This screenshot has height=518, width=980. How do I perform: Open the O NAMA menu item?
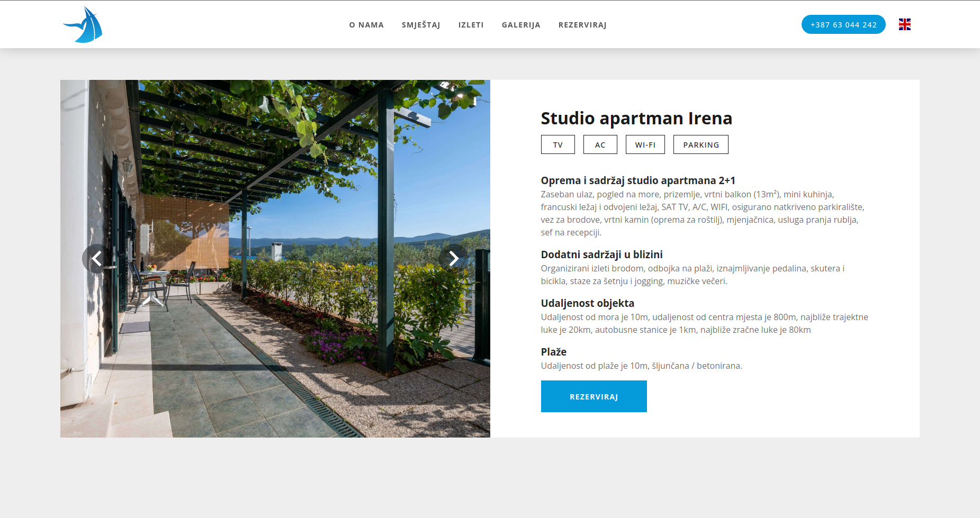366,25
